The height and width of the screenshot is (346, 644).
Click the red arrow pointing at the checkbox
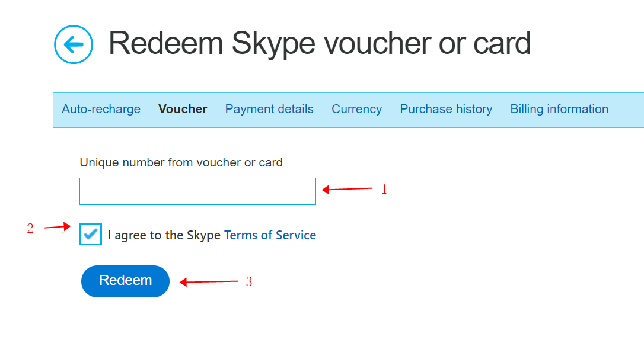[x=58, y=227]
